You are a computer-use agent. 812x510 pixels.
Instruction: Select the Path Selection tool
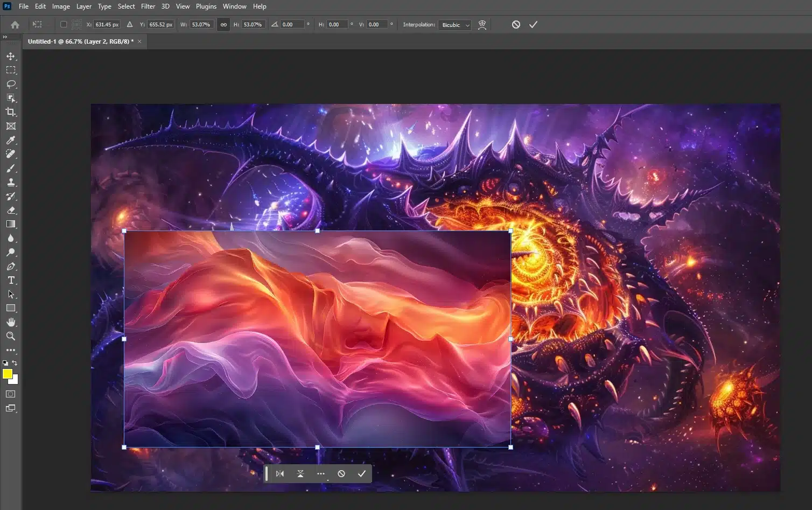click(x=11, y=294)
